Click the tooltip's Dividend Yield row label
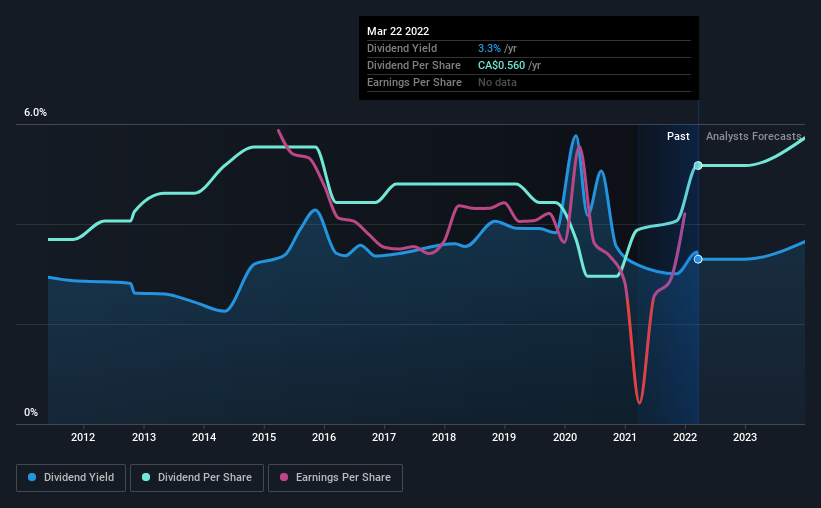 pos(402,48)
